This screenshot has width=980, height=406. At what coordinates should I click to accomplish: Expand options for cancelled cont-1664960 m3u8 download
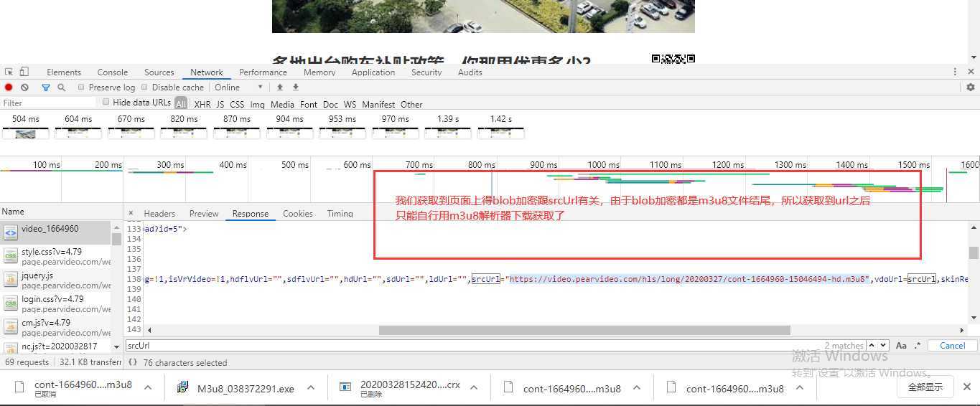pyautogui.click(x=147, y=387)
